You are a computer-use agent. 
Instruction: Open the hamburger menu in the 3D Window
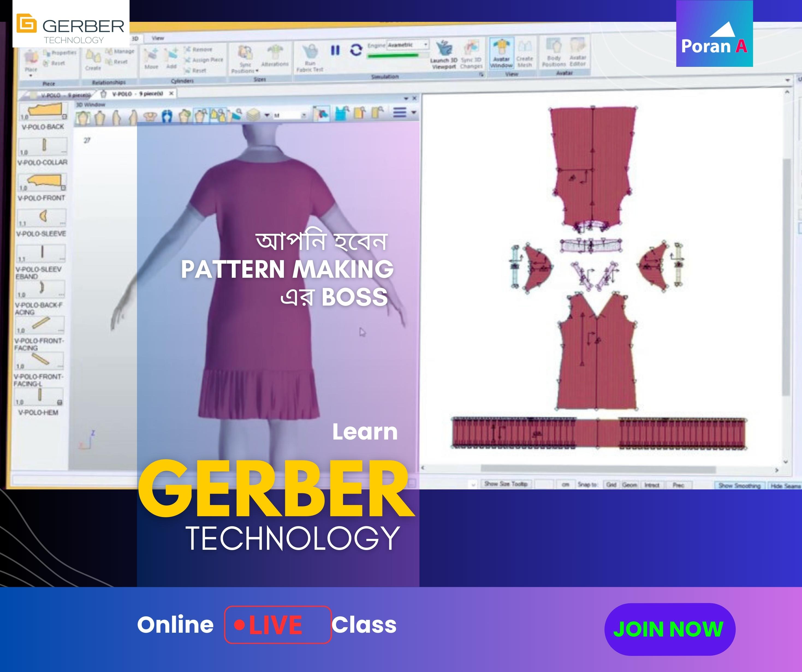click(400, 113)
